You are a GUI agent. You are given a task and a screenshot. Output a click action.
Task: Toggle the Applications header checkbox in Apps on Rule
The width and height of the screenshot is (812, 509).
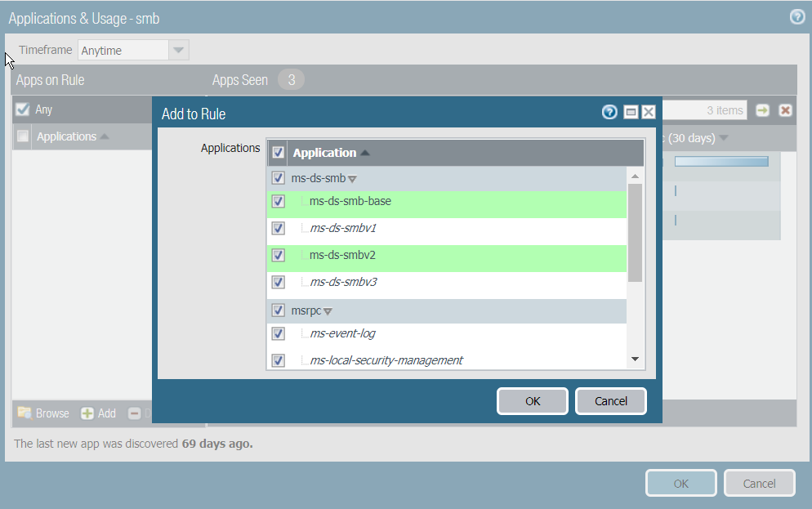coord(22,136)
